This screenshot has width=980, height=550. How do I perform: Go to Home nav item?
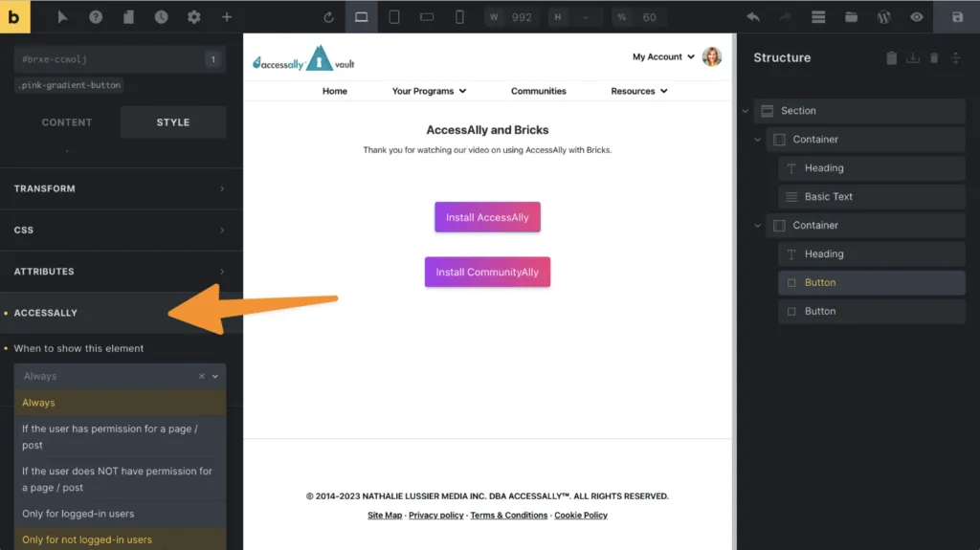[335, 91]
